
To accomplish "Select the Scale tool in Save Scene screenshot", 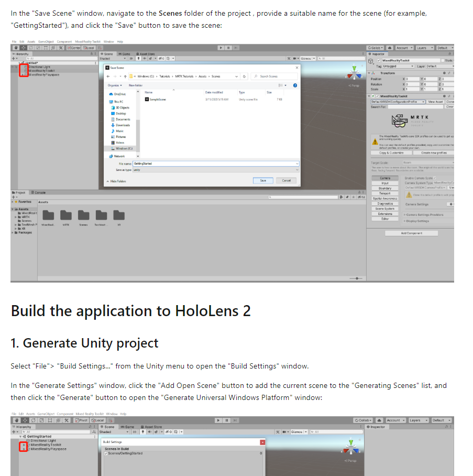I will click(38, 48).
